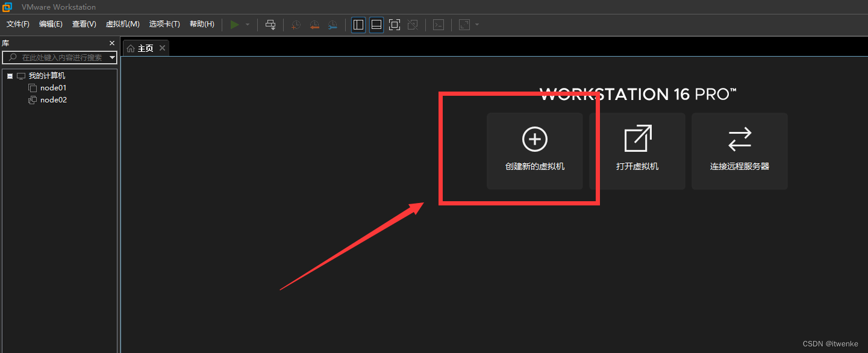Open the snapshot manager wrench icon

click(x=333, y=25)
